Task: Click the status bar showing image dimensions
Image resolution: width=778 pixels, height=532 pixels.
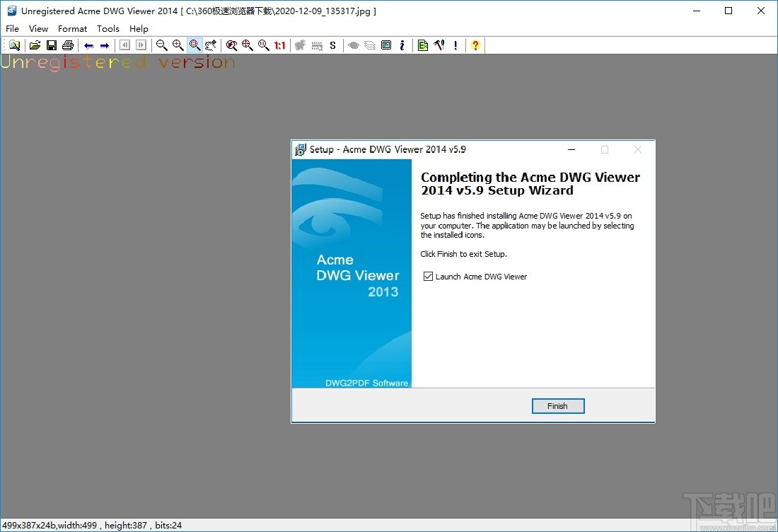Action: coord(92,525)
